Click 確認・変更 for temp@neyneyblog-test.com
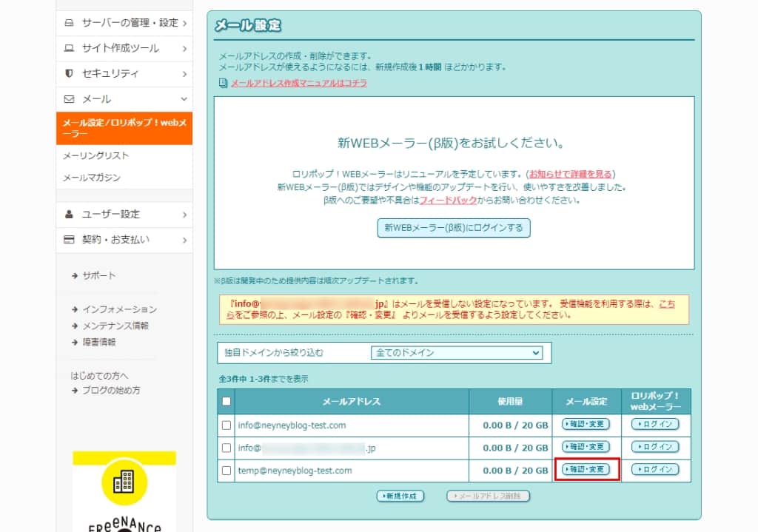This screenshot has width=758, height=532. pos(586,469)
